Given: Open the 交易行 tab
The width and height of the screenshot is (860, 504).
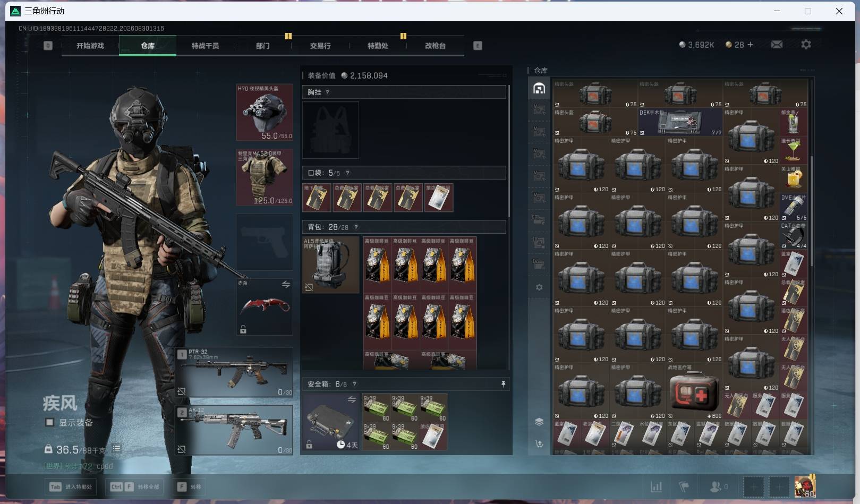Looking at the screenshot, I should tap(320, 46).
